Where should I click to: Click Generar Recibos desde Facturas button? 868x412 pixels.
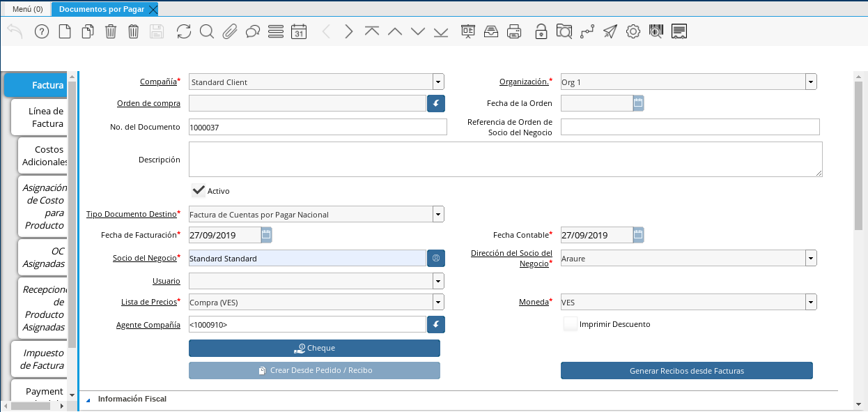click(686, 370)
